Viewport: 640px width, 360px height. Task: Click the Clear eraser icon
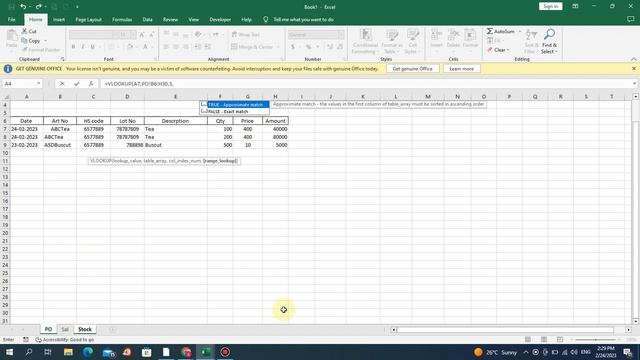tap(489, 50)
